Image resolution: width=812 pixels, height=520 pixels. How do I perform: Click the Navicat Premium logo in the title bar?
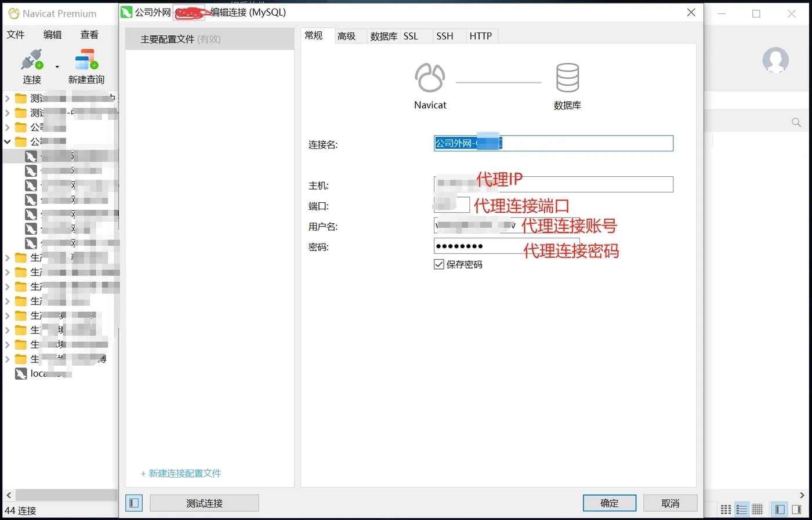click(14, 13)
